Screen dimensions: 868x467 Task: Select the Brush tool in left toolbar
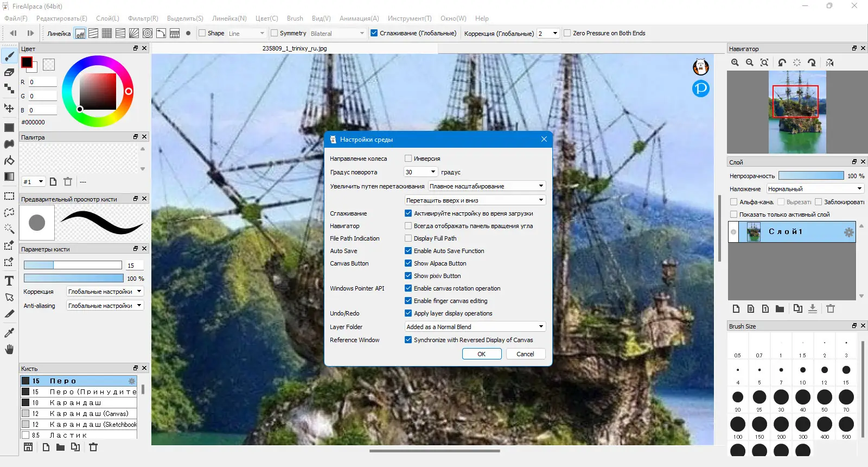(9, 56)
